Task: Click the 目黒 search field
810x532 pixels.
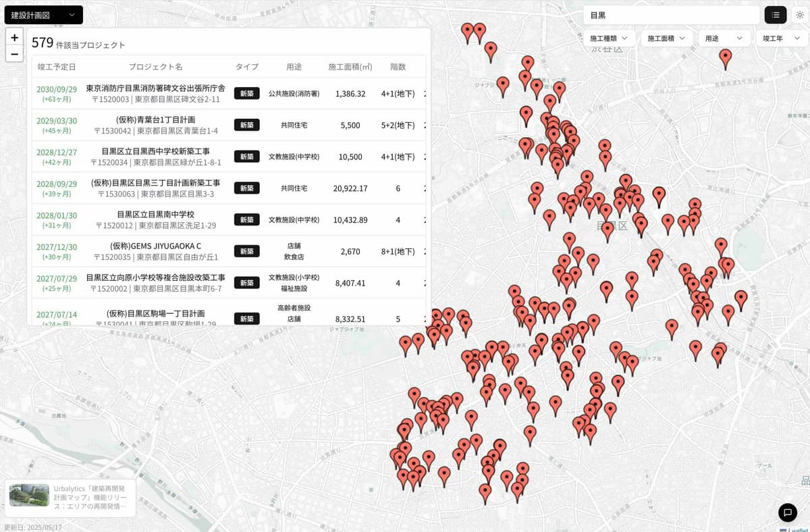Action: pos(672,15)
